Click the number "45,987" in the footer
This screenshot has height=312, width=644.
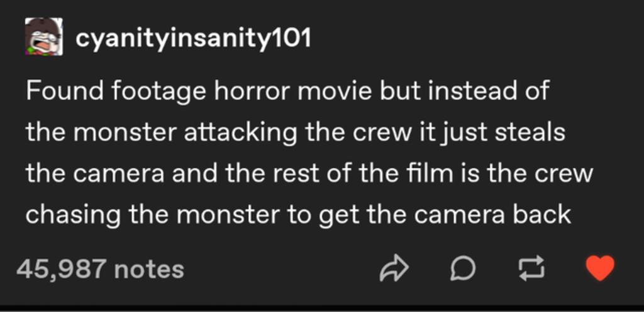[61, 269]
